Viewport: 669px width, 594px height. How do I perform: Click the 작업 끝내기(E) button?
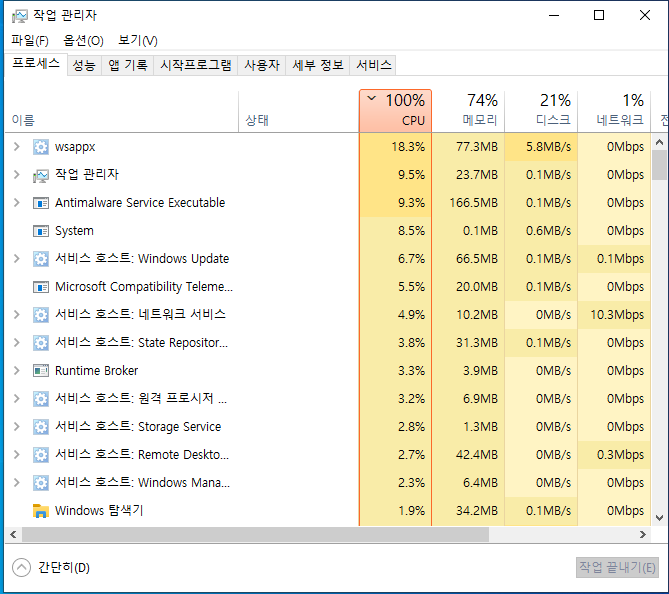[x=617, y=568]
